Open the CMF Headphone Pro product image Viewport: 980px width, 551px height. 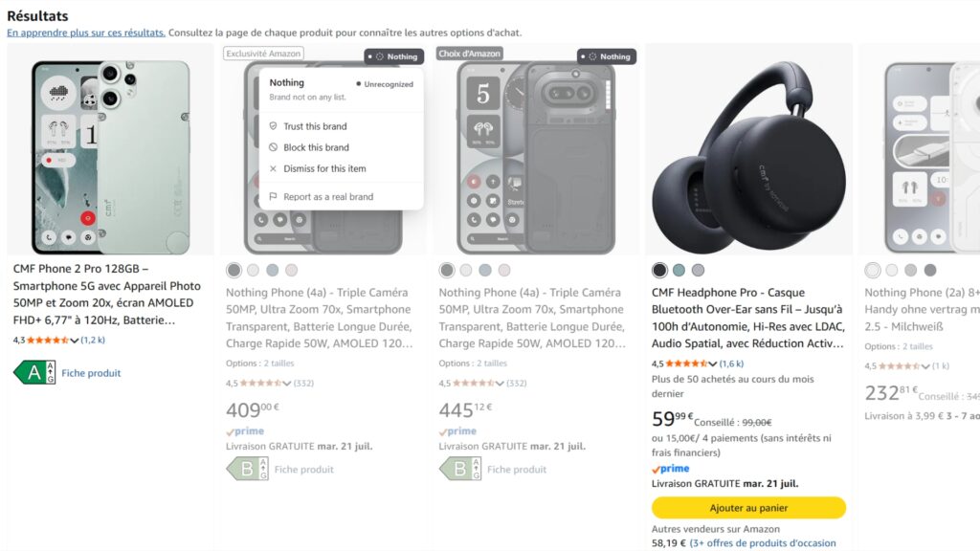[748, 150]
